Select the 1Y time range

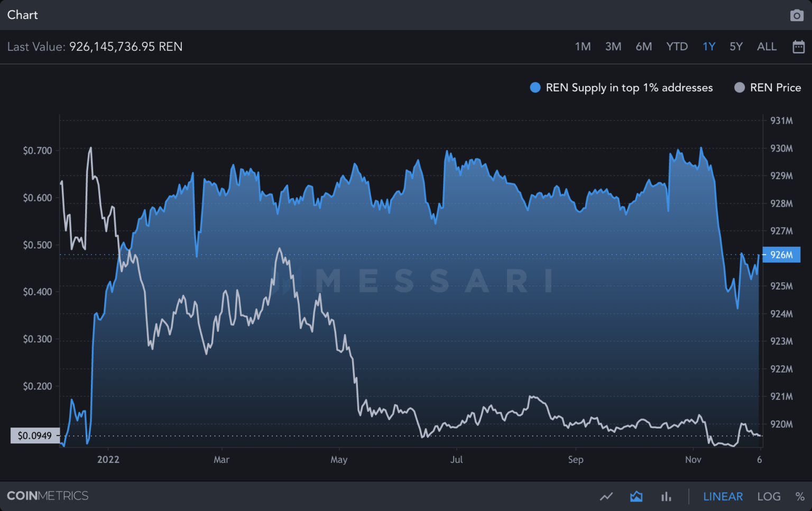(709, 47)
